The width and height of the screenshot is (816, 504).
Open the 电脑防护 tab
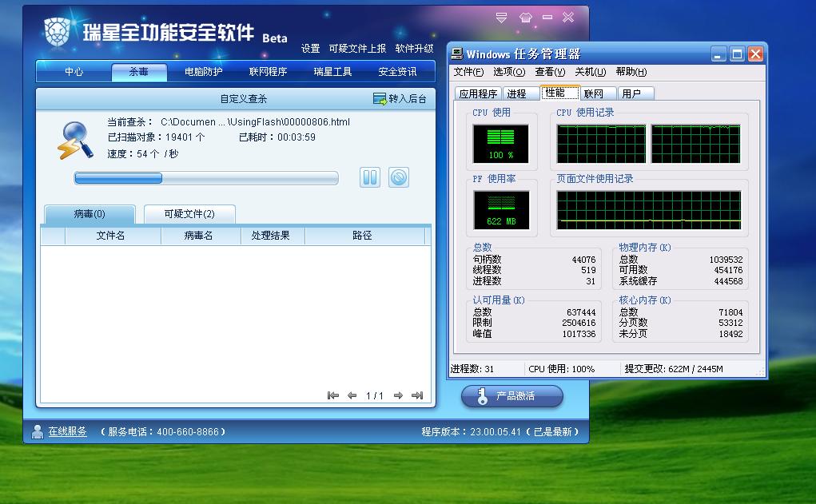[204, 72]
